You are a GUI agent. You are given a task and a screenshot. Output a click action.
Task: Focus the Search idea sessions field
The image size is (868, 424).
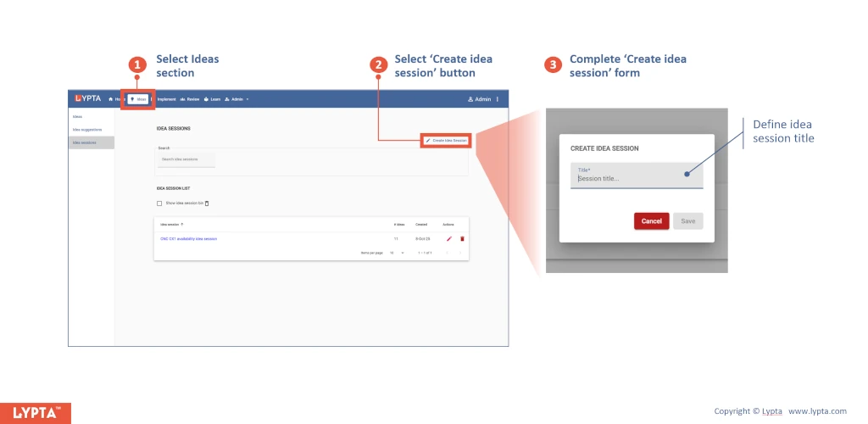(x=186, y=159)
